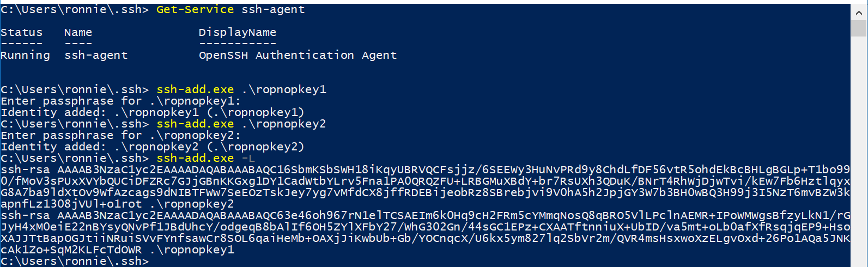Click the Status column header
The image size is (868, 267).
tap(22, 33)
